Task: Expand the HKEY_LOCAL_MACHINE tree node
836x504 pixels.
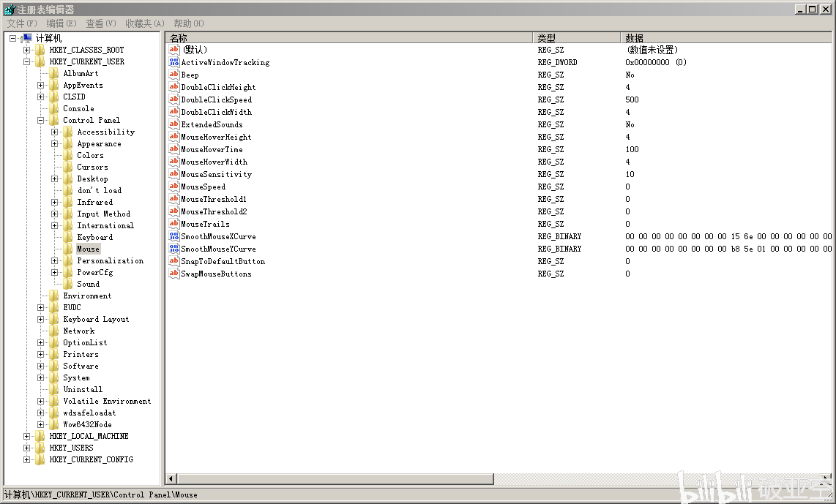Action: click(26, 437)
